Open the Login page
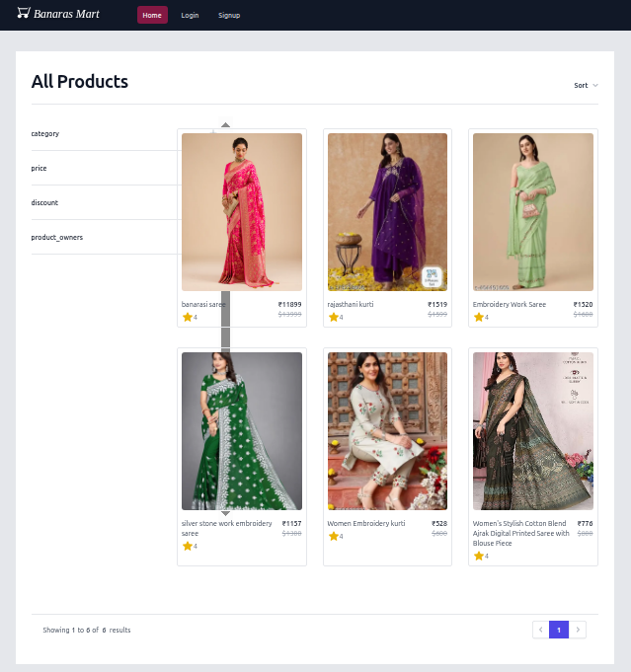631x672 pixels. [190, 15]
